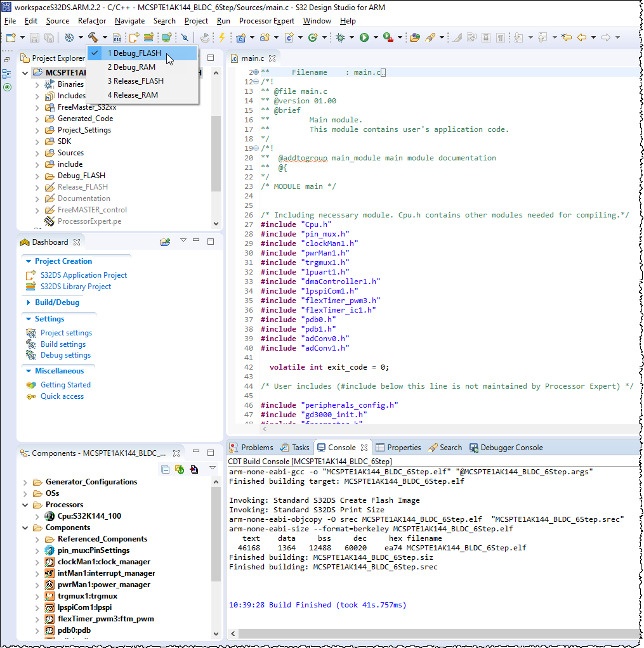The width and height of the screenshot is (644, 648).
Task: Collapse the Project Creation dashboard section
Action: [x=28, y=261]
